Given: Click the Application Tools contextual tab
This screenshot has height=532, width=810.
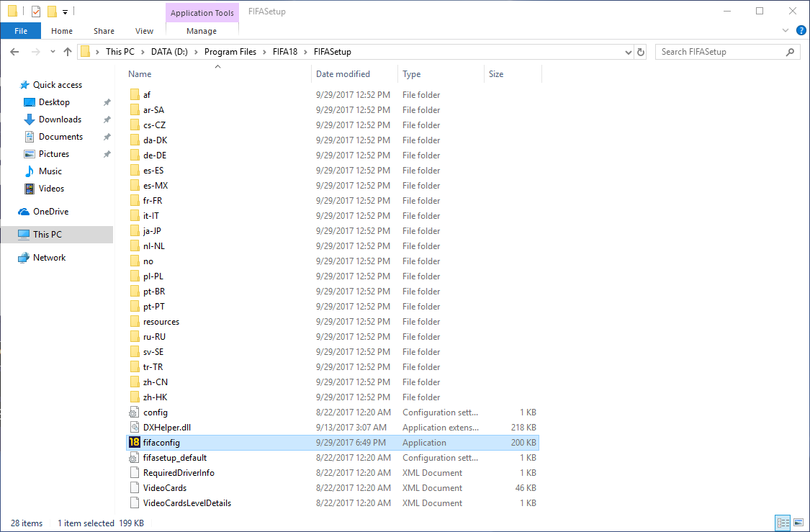Looking at the screenshot, I should 202,13.
